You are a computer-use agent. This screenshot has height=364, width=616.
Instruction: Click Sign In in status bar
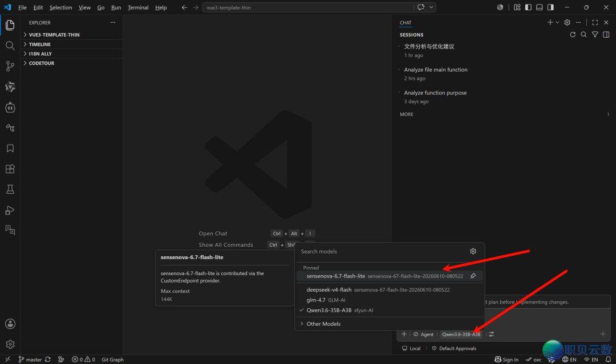(506, 359)
